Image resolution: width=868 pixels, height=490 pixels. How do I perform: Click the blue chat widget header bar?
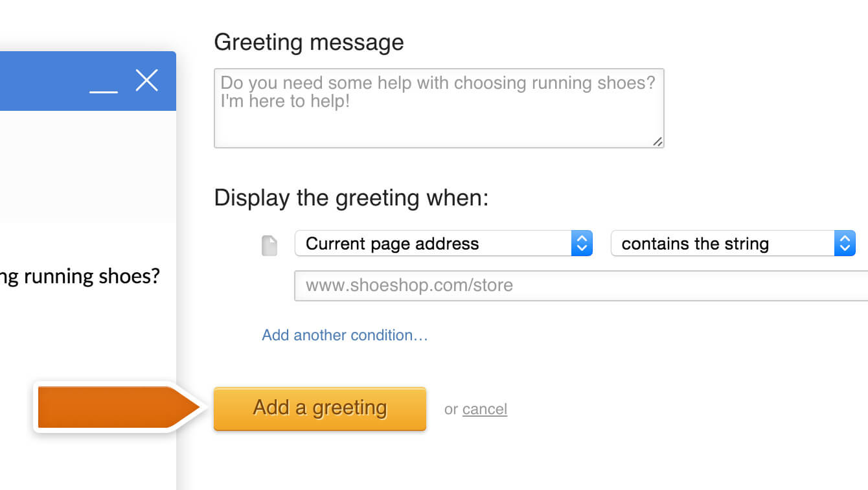[x=88, y=81]
